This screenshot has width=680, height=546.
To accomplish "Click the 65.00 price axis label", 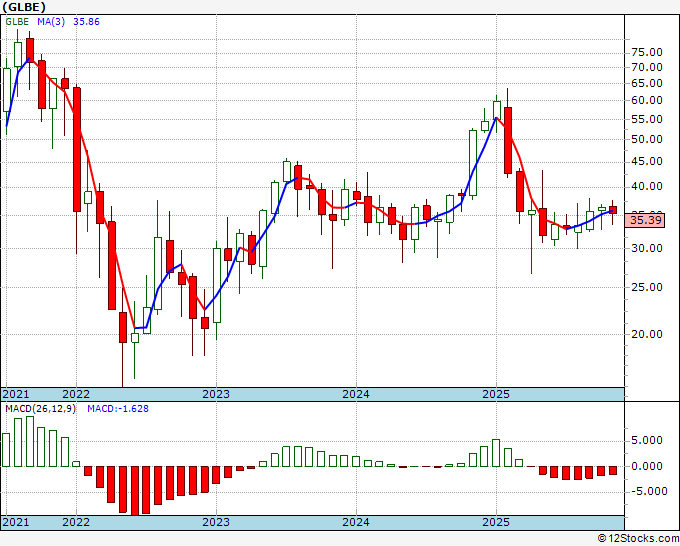I will [647, 83].
